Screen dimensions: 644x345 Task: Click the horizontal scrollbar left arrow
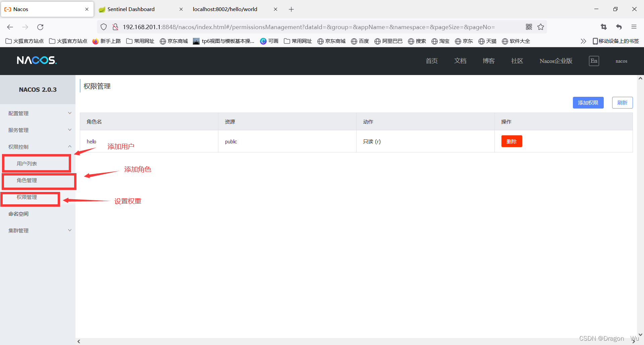pos(79,342)
